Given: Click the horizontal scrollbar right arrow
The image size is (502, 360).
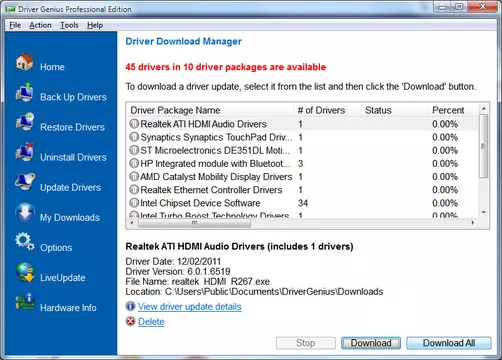Looking at the screenshot, I should click(473, 223).
